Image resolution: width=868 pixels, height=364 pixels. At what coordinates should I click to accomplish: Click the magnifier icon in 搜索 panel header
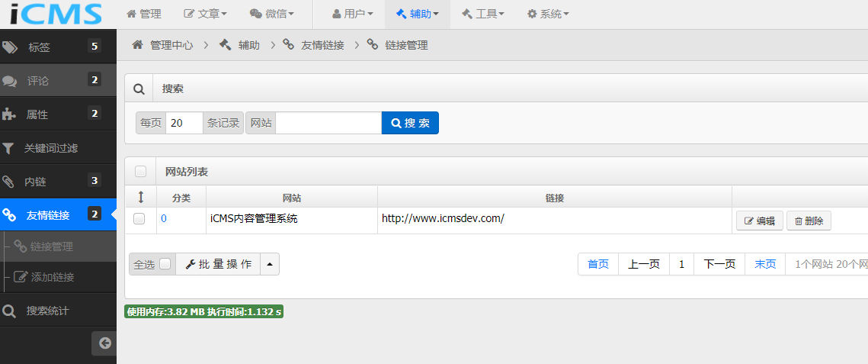click(x=139, y=89)
